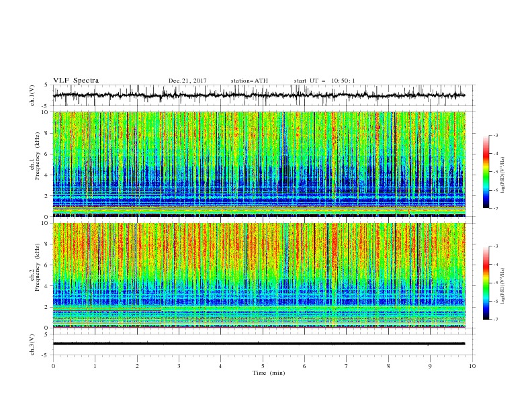The height and width of the screenshot is (411, 532).
Task: Select the ch.1 colorbar "log(PSD)(V²/Hz)" label
Action: 503,175
